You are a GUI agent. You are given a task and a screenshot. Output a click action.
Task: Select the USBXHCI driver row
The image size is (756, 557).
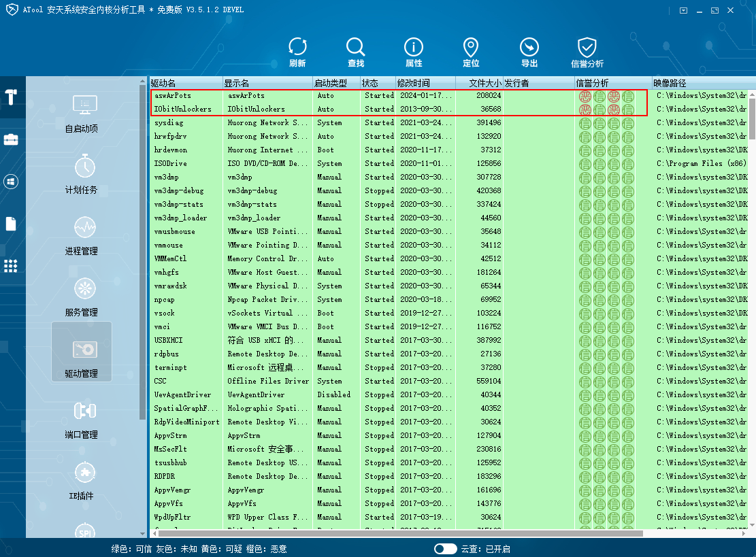448,340
